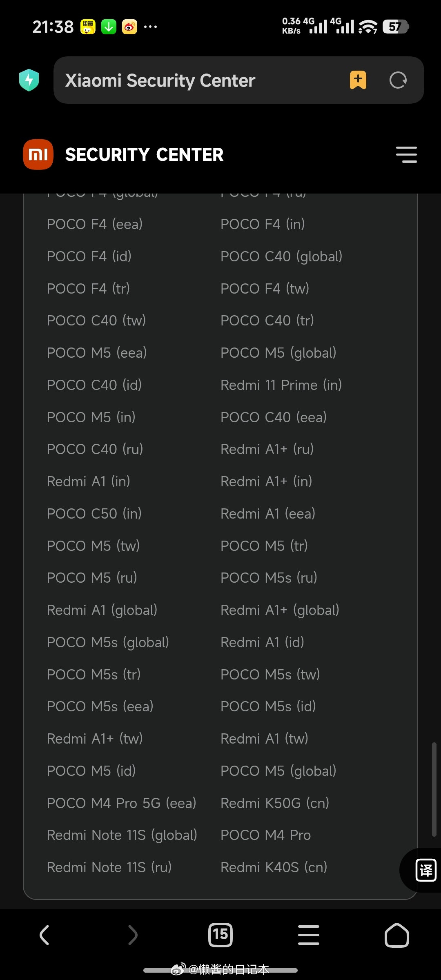Tap the green shield security icon
Screen dimensions: 441x980
coord(29,80)
